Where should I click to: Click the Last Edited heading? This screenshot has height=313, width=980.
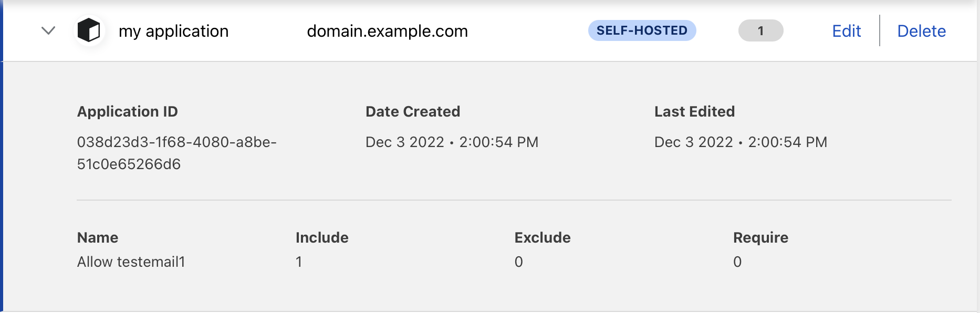click(694, 111)
